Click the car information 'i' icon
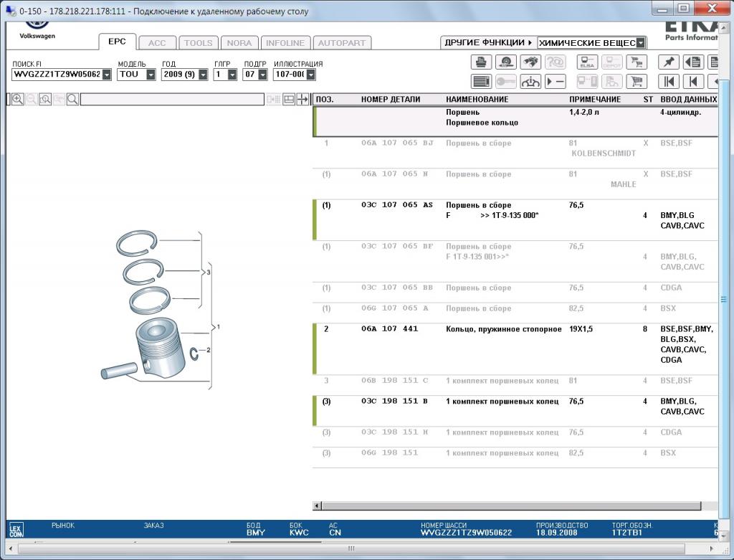This screenshot has width=734, height=560. (x=530, y=82)
